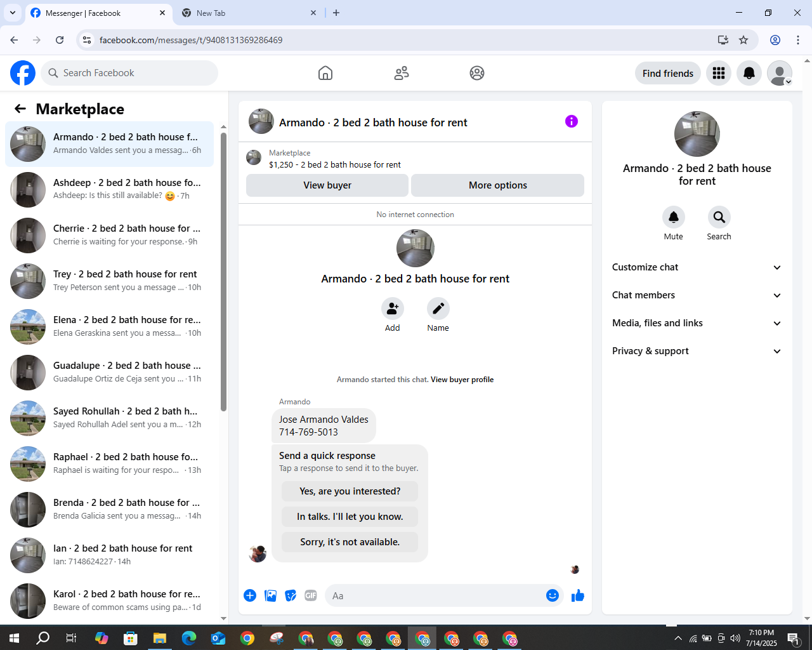Click the Add people icon
Image resolution: width=812 pixels, height=650 pixels.
pos(393,308)
